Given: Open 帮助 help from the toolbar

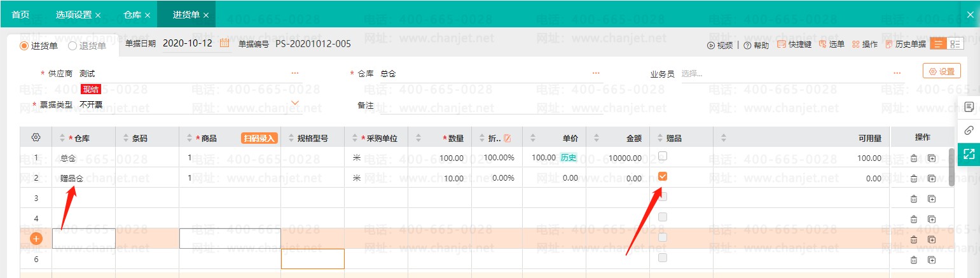Looking at the screenshot, I should [x=756, y=45].
